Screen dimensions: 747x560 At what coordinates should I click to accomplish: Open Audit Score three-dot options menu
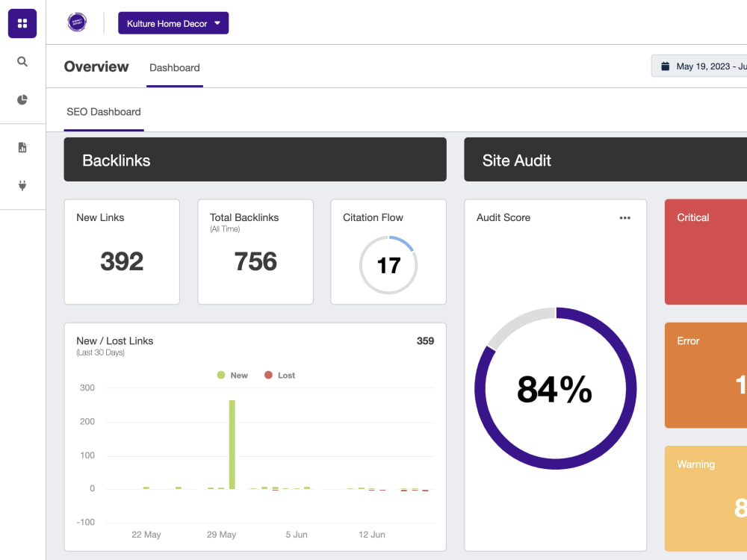(x=624, y=218)
